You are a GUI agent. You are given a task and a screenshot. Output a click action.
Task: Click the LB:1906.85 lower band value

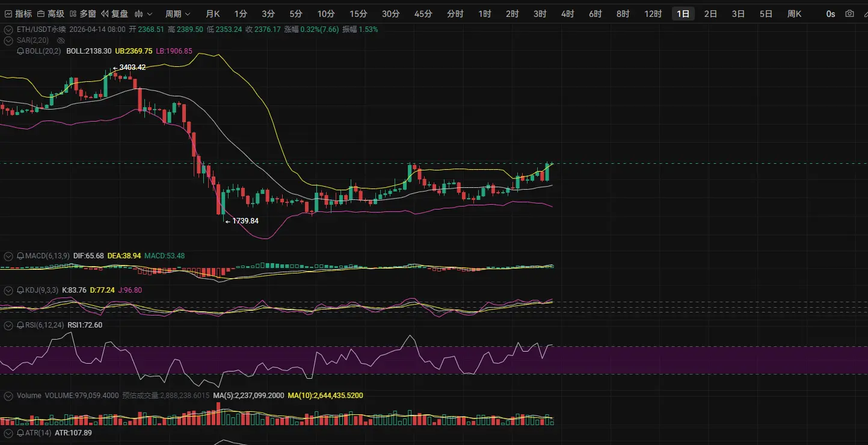(174, 51)
